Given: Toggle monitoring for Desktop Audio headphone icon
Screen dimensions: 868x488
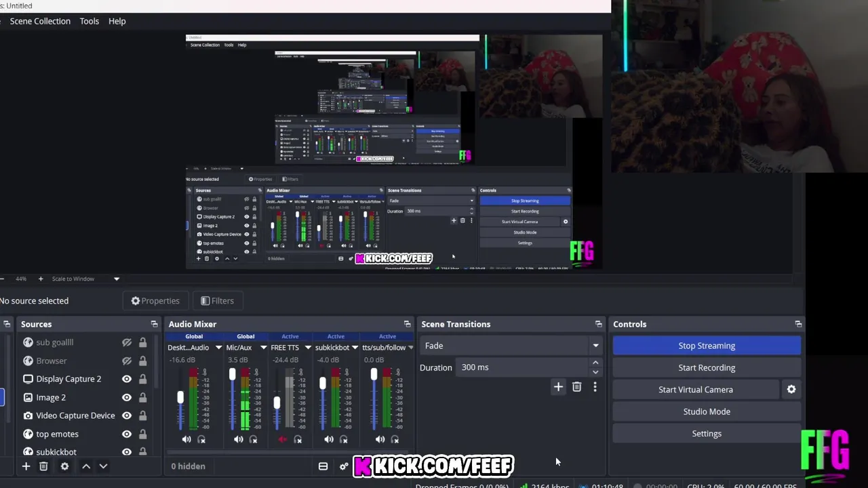Looking at the screenshot, I should [201, 440].
